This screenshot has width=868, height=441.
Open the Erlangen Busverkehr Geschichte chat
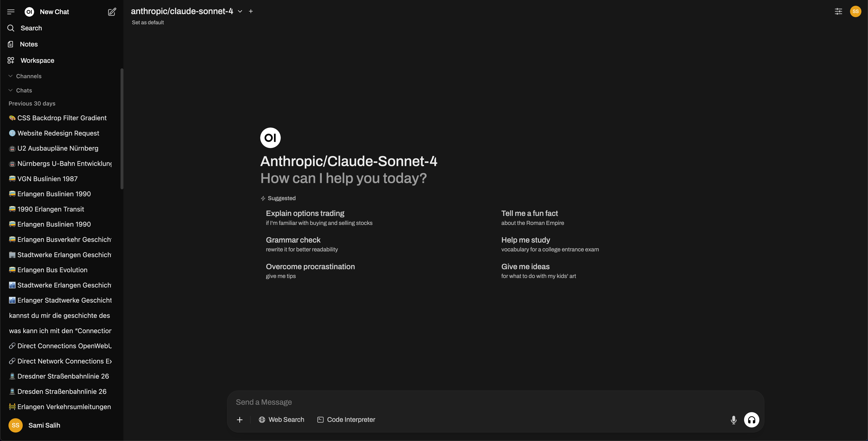pos(60,239)
